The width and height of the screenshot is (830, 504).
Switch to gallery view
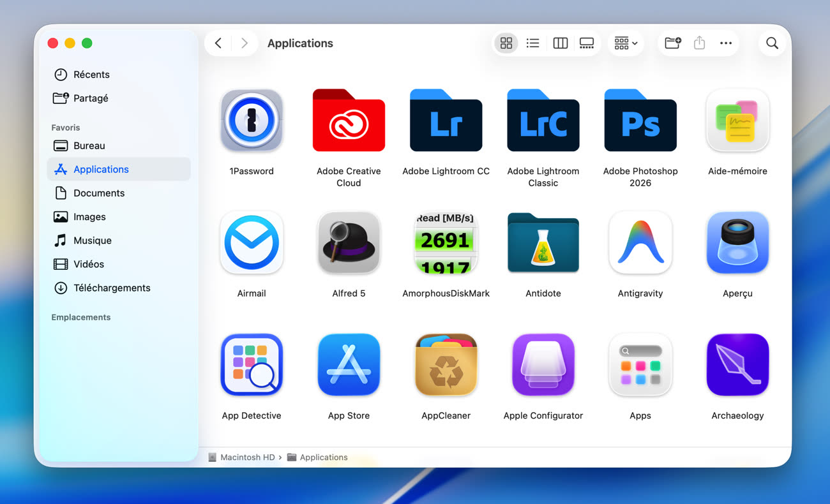coord(587,43)
